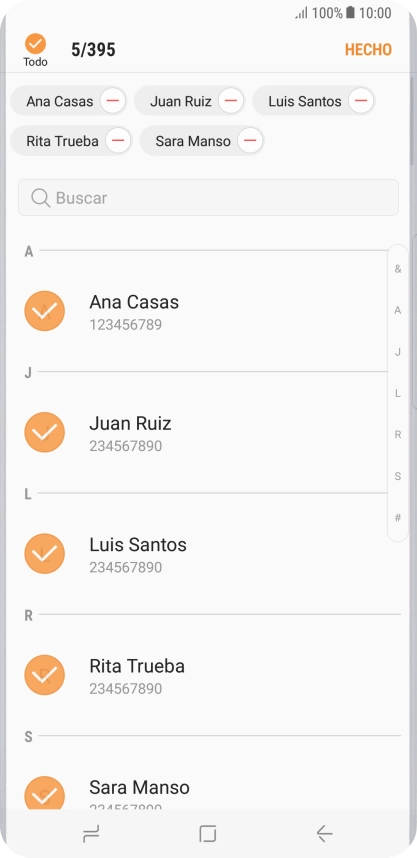Image resolution: width=417 pixels, height=858 pixels.
Task: Jump to & section in index bar
Action: pos(398,269)
